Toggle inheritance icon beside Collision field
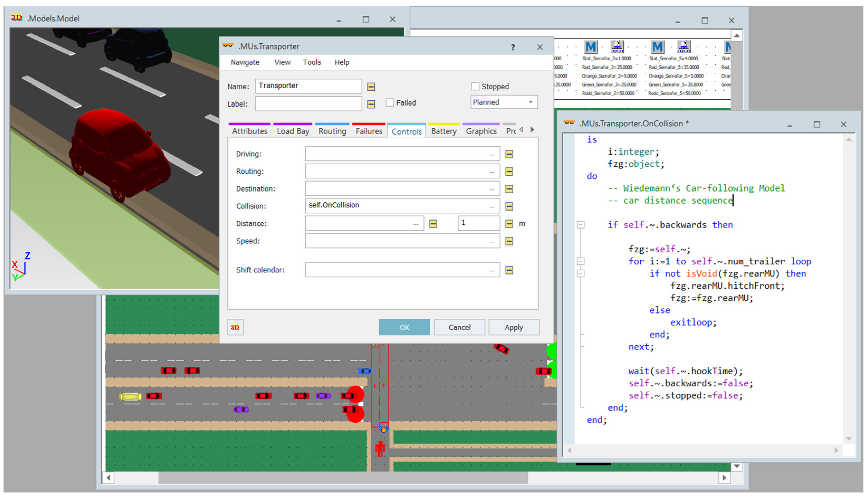Image resolution: width=868 pixels, height=500 pixels. click(x=509, y=206)
